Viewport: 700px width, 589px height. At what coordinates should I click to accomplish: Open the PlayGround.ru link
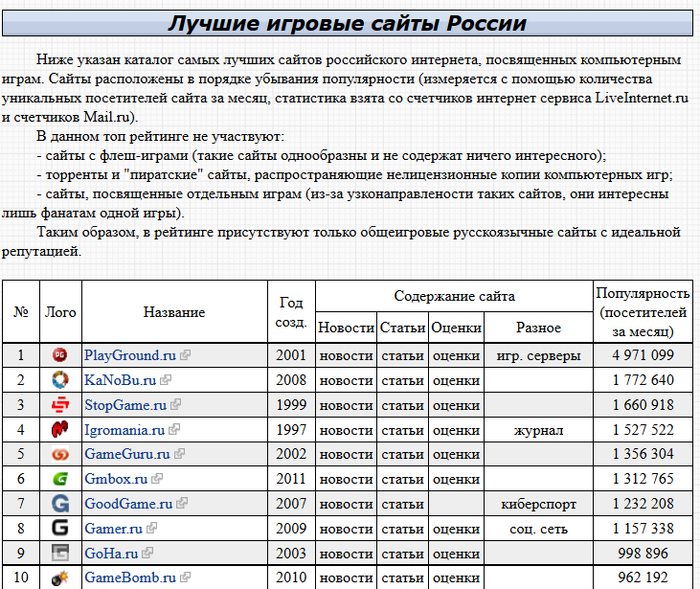coord(130,355)
